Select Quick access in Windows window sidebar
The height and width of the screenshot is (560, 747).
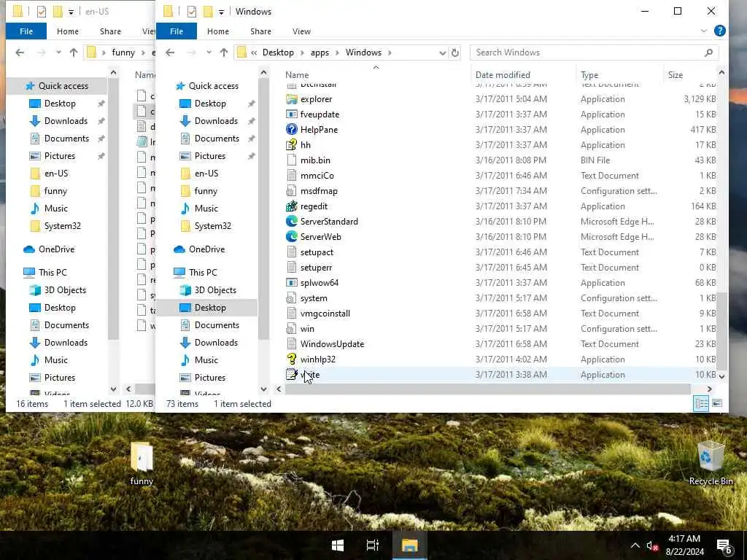tap(214, 86)
